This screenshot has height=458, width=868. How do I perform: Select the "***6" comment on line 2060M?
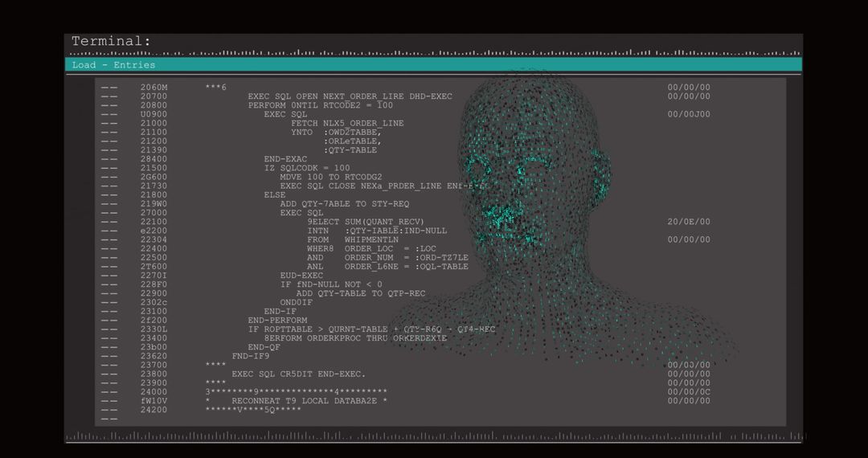click(x=216, y=88)
